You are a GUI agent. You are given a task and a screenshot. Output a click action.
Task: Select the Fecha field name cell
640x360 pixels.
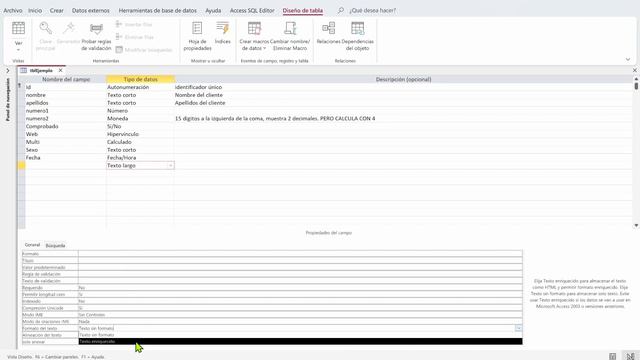[x=65, y=158]
